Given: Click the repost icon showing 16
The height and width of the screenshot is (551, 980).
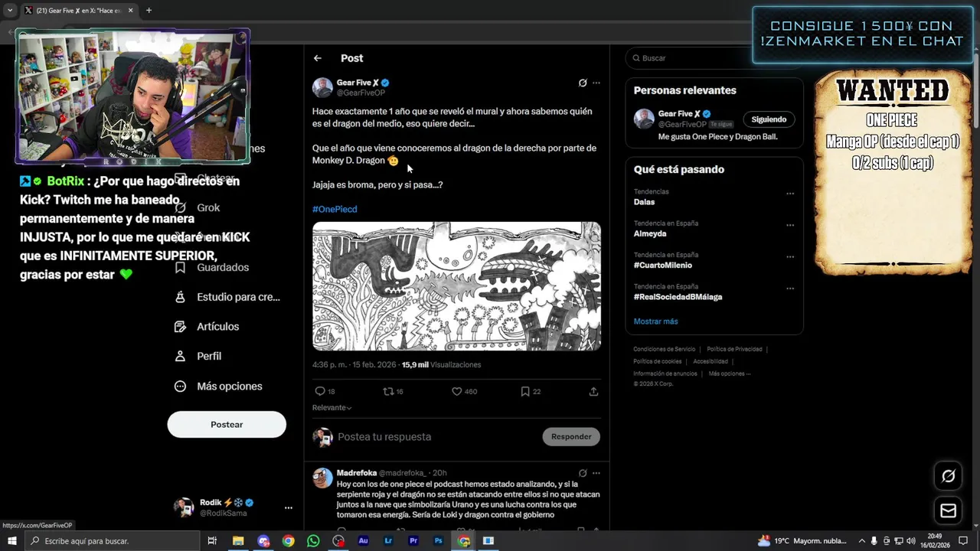Looking at the screenshot, I should pyautogui.click(x=387, y=391).
